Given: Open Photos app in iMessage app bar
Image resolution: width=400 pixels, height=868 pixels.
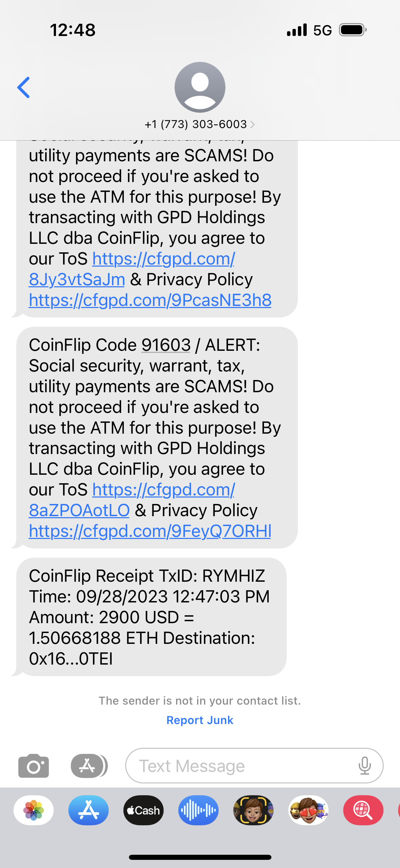Looking at the screenshot, I should point(34,810).
